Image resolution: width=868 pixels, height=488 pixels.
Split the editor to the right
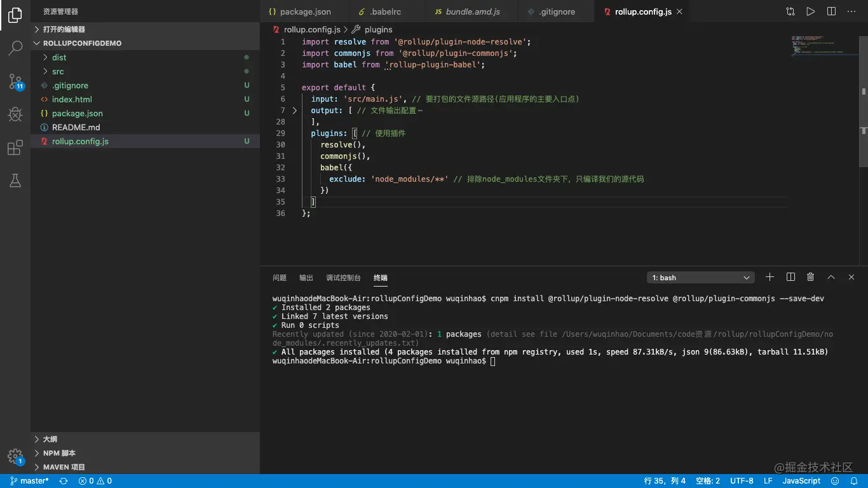click(x=831, y=11)
